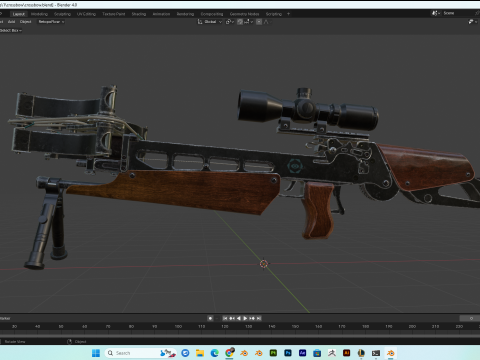The height and width of the screenshot is (360, 480).
Task: Open proportional editing falloff dropdown
Action: (267, 22)
